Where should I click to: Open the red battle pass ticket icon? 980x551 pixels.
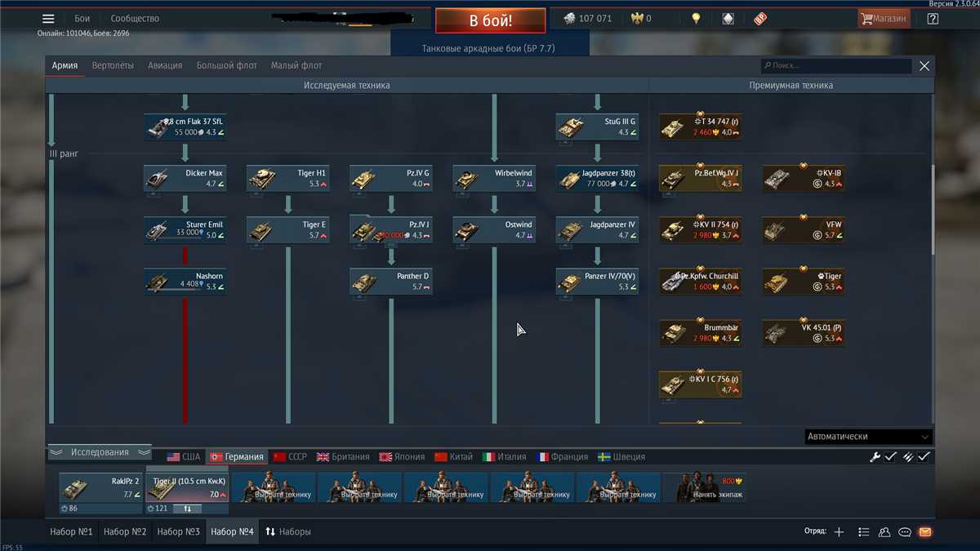click(759, 19)
